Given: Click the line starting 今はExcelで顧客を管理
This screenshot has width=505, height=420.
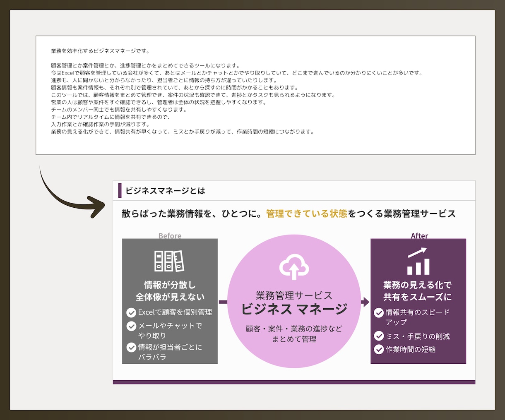Looking at the screenshot, I should (237, 73).
